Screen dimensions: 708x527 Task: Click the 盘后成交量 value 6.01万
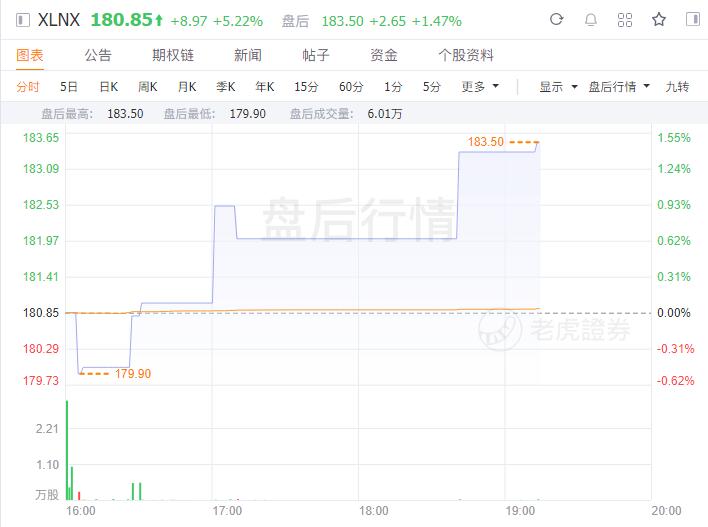[x=385, y=113]
